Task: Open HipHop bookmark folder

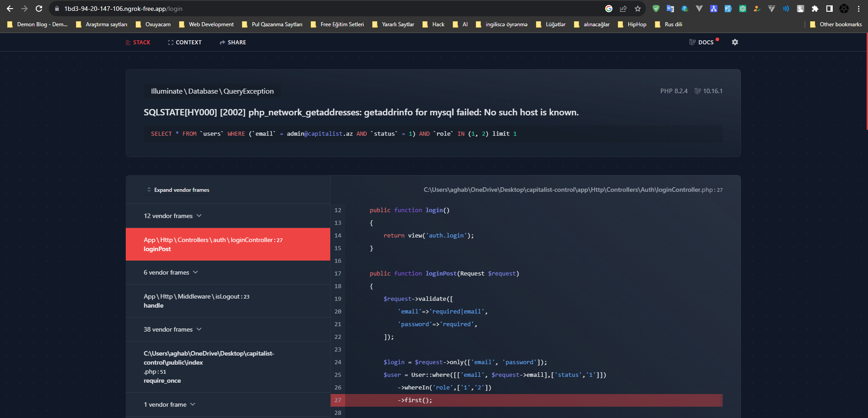Action: 632,24
